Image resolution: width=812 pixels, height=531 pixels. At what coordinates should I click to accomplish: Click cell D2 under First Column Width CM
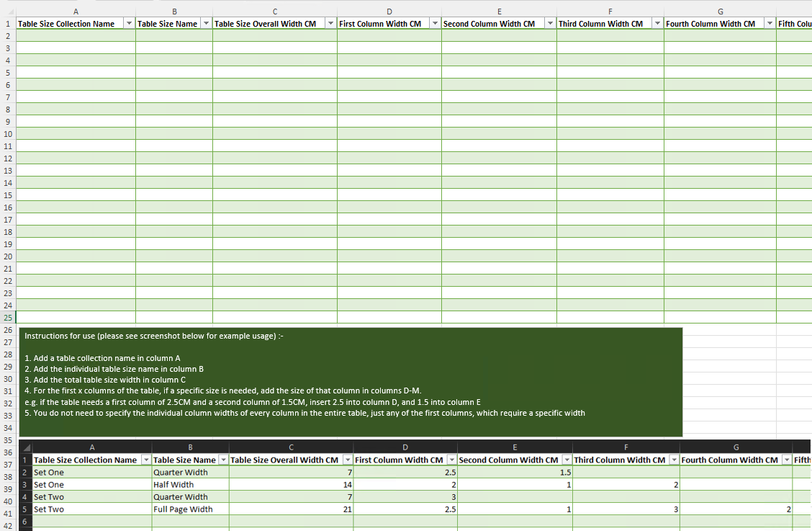(389, 36)
